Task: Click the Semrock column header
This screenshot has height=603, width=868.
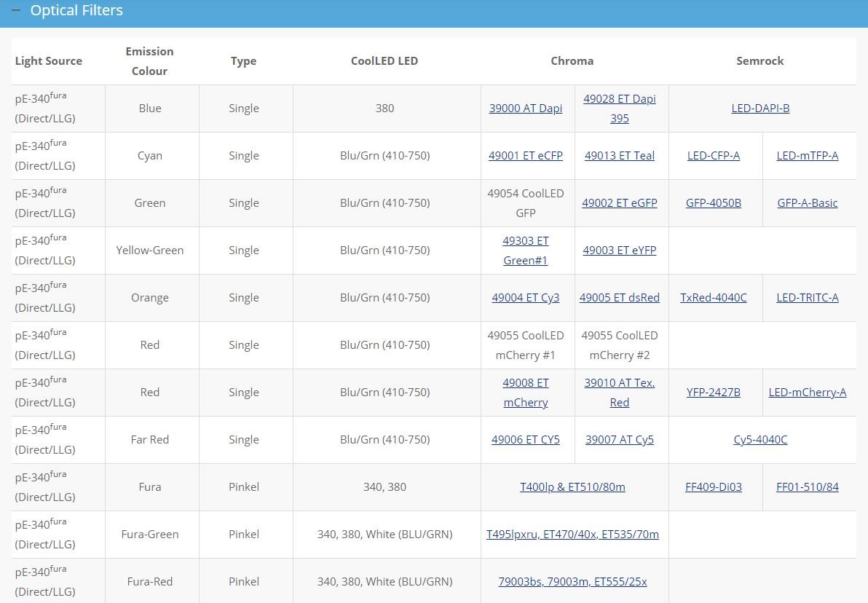Action: point(760,61)
